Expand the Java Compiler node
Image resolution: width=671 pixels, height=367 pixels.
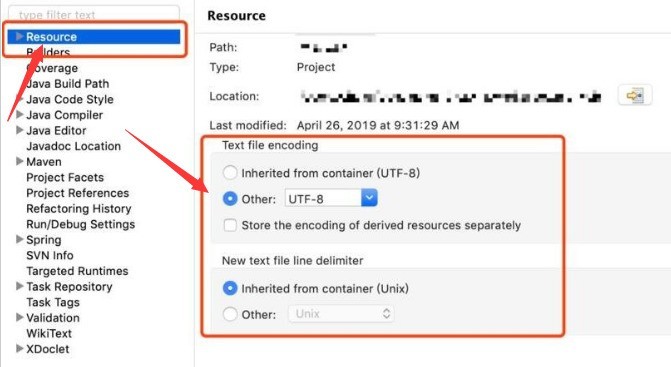[19, 115]
